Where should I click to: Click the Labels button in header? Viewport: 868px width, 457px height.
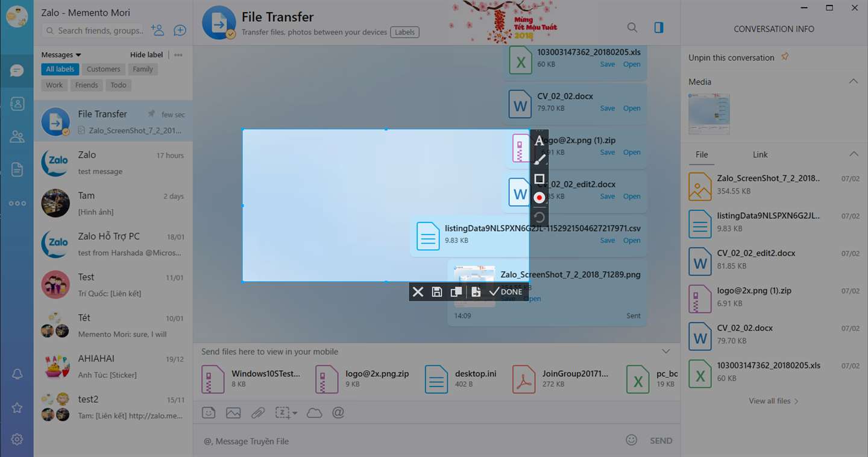pos(404,32)
